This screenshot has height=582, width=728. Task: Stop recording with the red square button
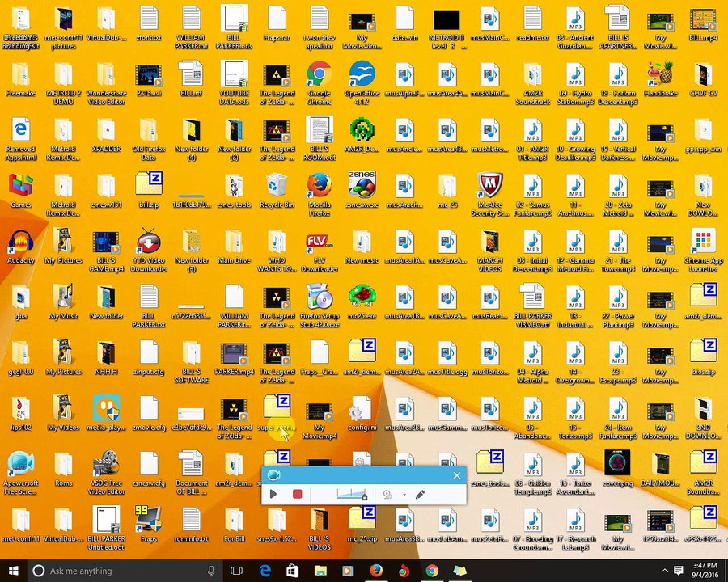(x=297, y=494)
